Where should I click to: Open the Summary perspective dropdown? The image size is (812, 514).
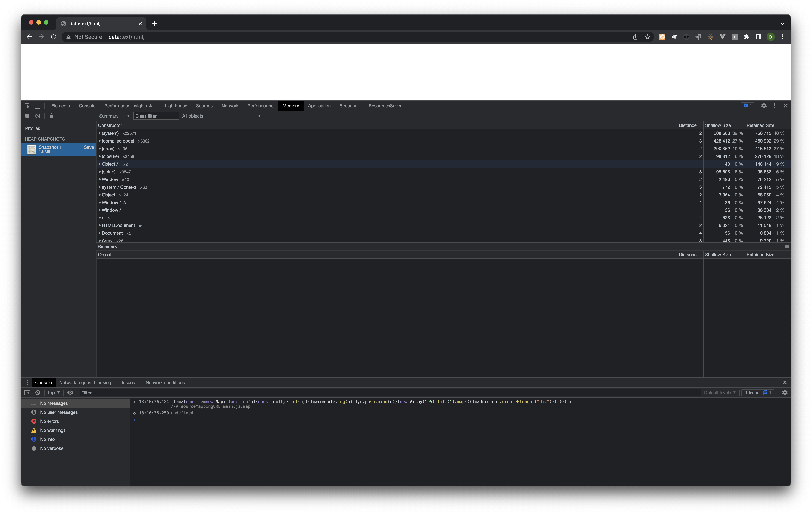pyautogui.click(x=114, y=116)
